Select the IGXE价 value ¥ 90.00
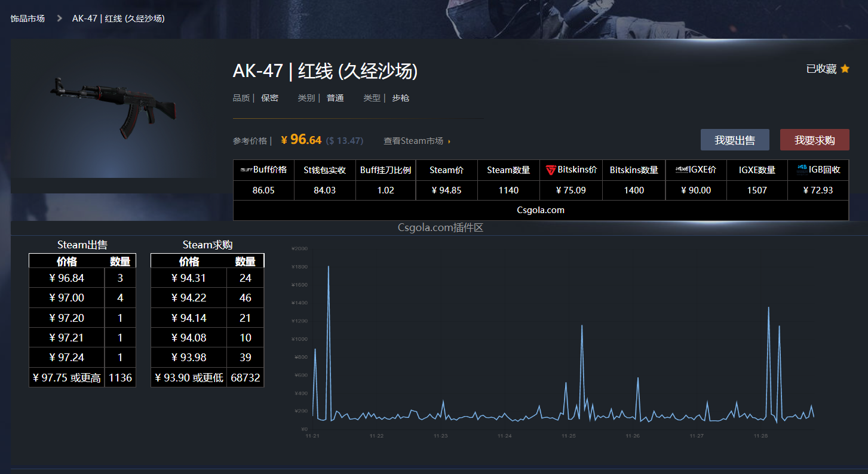Viewport: 868px width, 474px height. [696, 190]
